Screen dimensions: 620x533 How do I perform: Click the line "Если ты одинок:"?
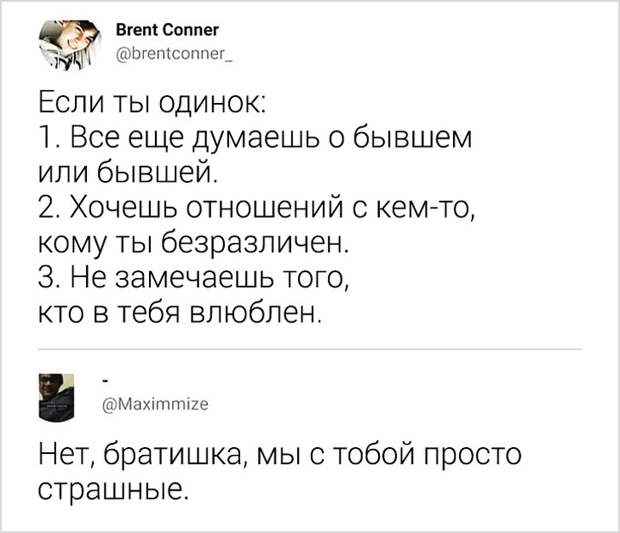tap(153, 103)
